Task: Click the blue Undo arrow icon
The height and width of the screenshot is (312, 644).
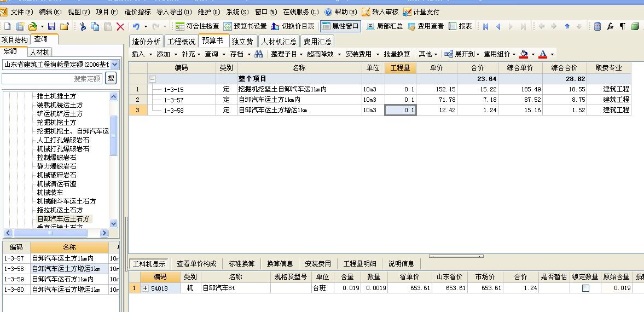Action: click(136, 27)
